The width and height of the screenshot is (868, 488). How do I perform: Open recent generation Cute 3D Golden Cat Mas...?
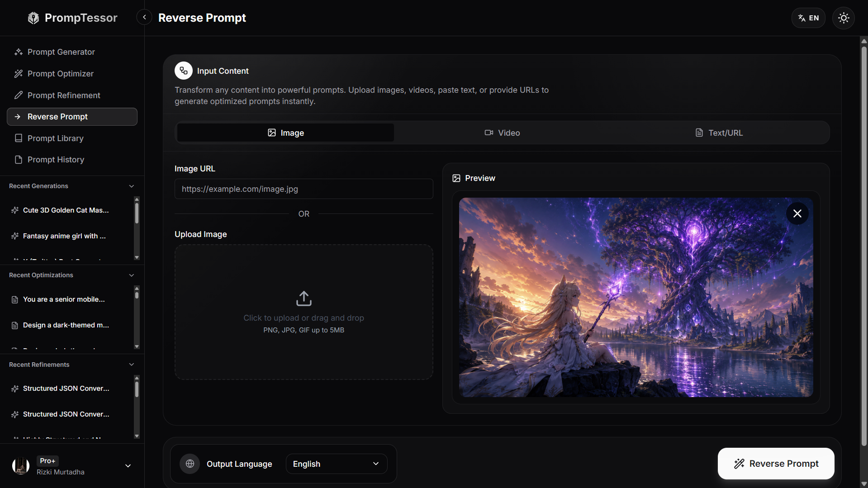pyautogui.click(x=66, y=210)
